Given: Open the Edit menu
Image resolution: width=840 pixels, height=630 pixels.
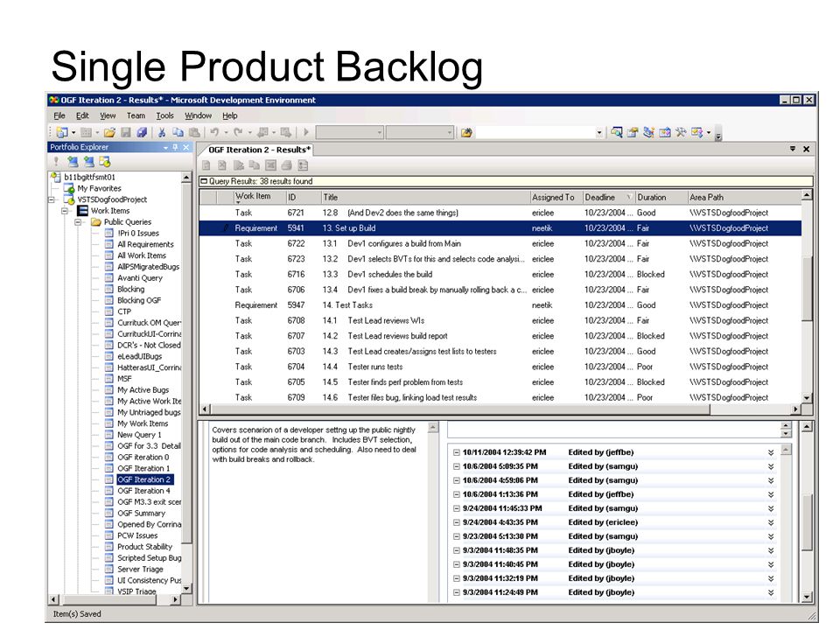Looking at the screenshot, I should (x=82, y=115).
